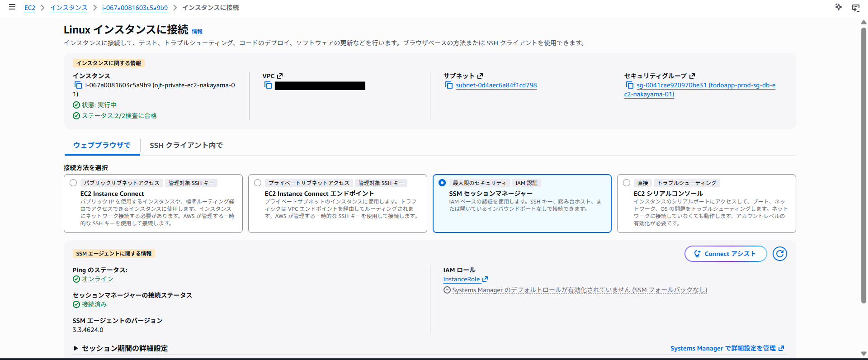Switch to the SSH クライアント内で tab
Viewport: 868px width, 360px height.
tap(186, 145)
